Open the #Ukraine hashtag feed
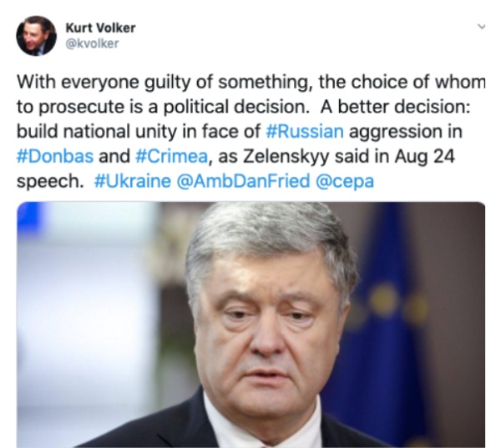This screenshot has height=448, width=501. (133, 181)
